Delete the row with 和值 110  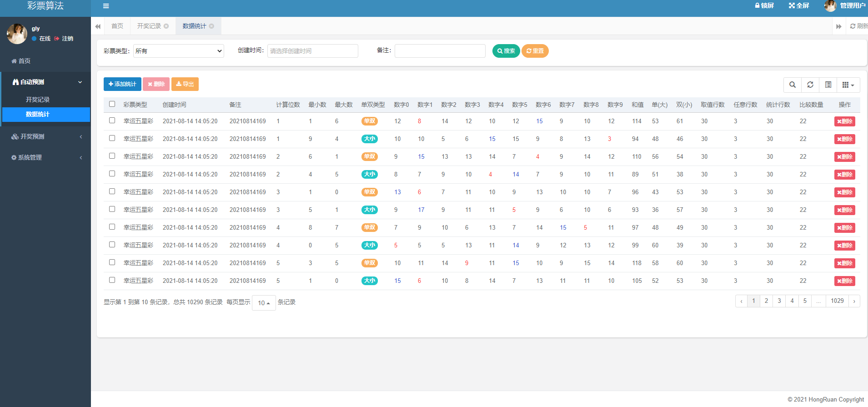coord(845,157)
